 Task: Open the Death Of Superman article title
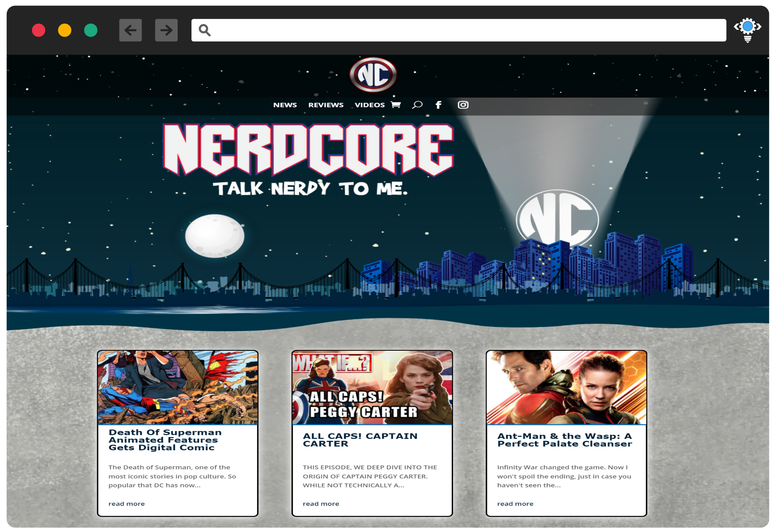165,440
